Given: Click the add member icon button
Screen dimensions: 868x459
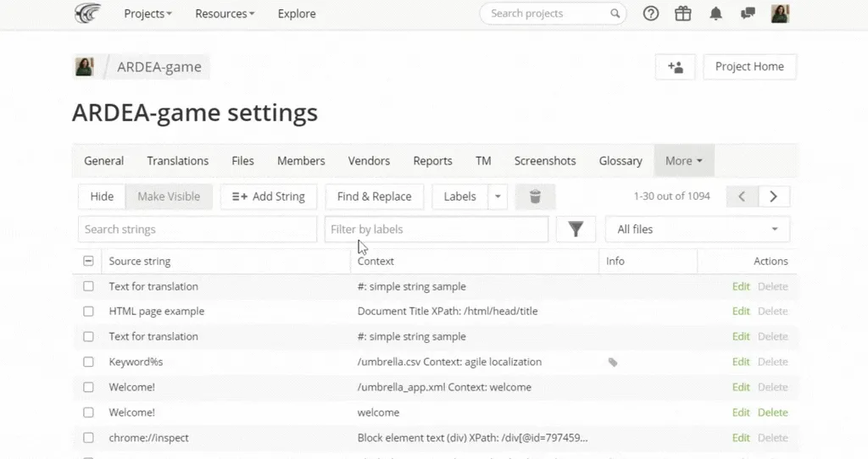Looking at the screenshot, I should (676, 67).
